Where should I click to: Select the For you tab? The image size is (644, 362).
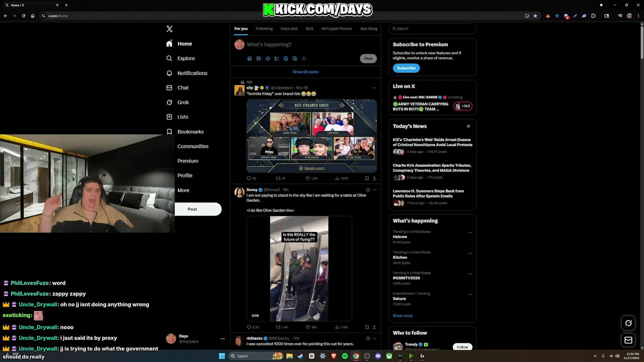point(241,29)
